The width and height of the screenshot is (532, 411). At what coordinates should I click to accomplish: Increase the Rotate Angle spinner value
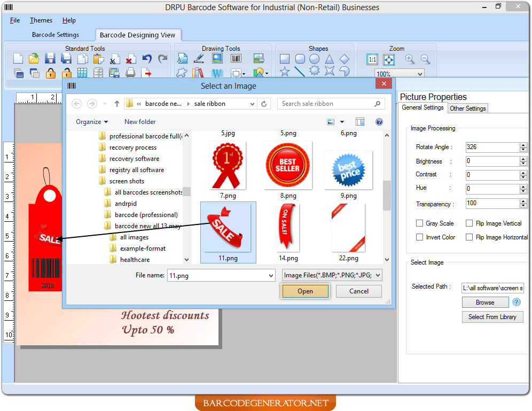[523, 145]
